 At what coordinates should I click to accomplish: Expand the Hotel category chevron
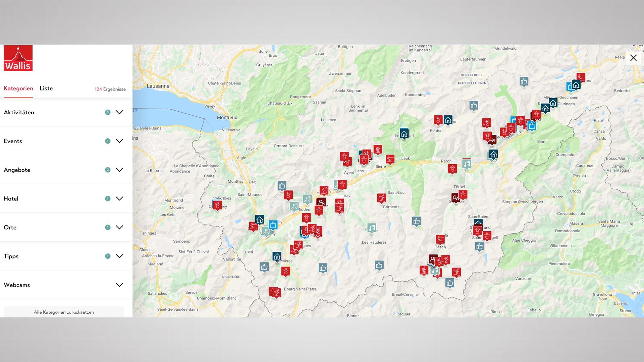pyautogui.click(x=119, y=198)
